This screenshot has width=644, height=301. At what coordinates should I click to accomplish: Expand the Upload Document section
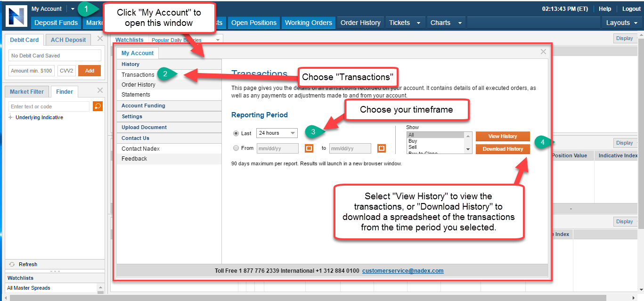coord(169,127)
